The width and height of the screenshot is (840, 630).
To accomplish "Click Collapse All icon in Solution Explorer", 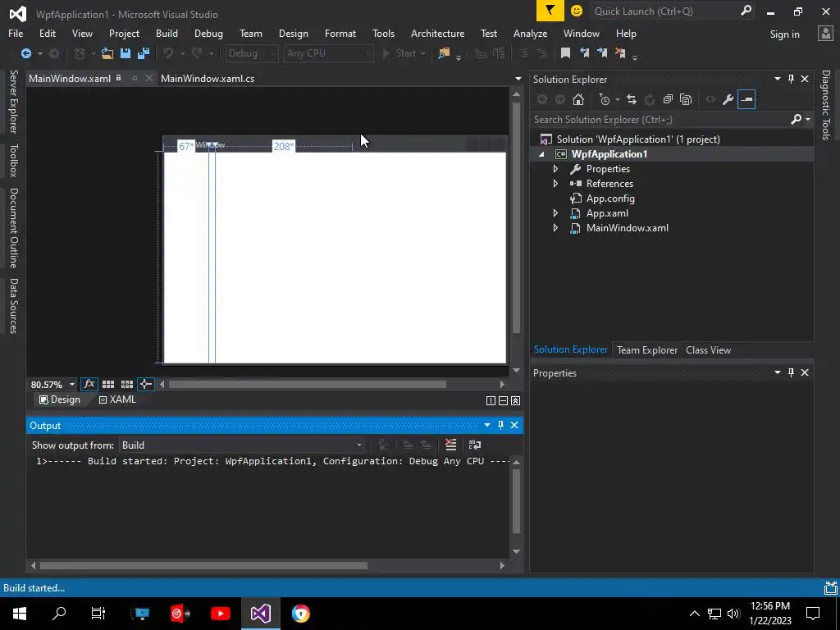I will pos(668,99).
